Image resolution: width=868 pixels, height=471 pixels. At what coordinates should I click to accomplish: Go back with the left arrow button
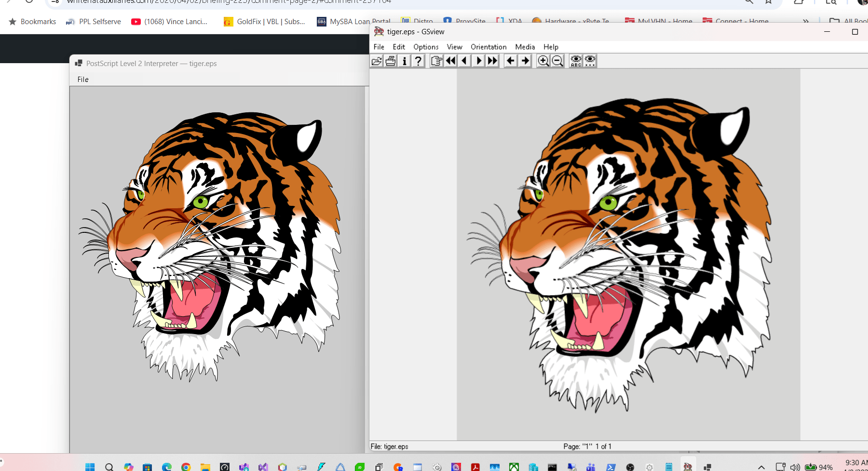coord(511,61)
